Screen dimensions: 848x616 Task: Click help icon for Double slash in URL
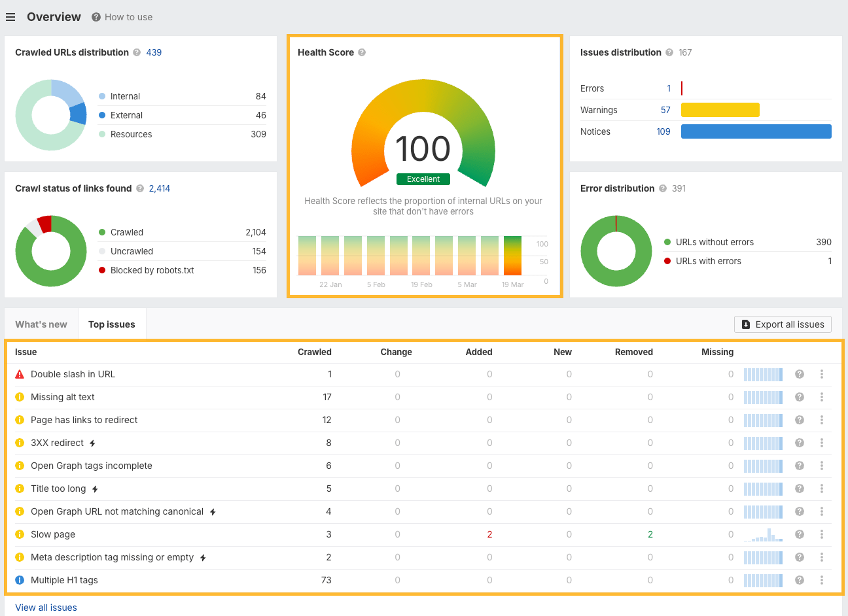[799, 374]
